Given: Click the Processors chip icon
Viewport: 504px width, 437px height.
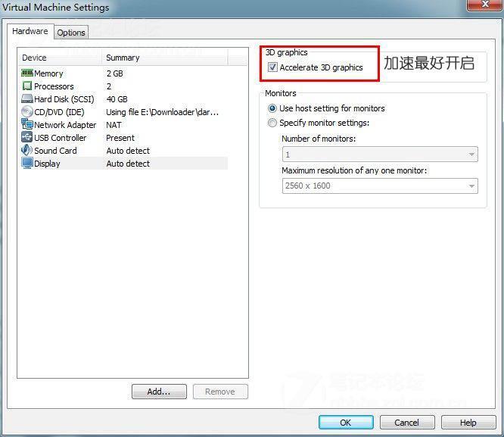Looking at the screenshot, I should point(27,86).
